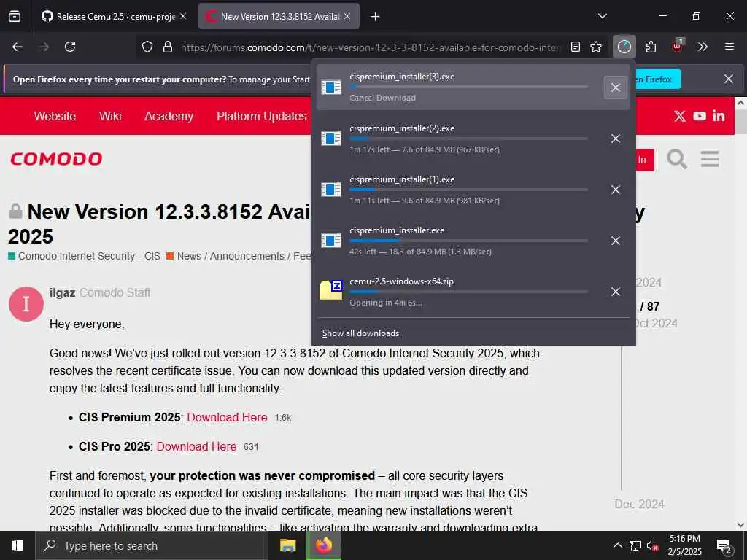Open the muted volume tray icon
The width and height of the screenshot is (747, 560).
click(x=653, y=545)
